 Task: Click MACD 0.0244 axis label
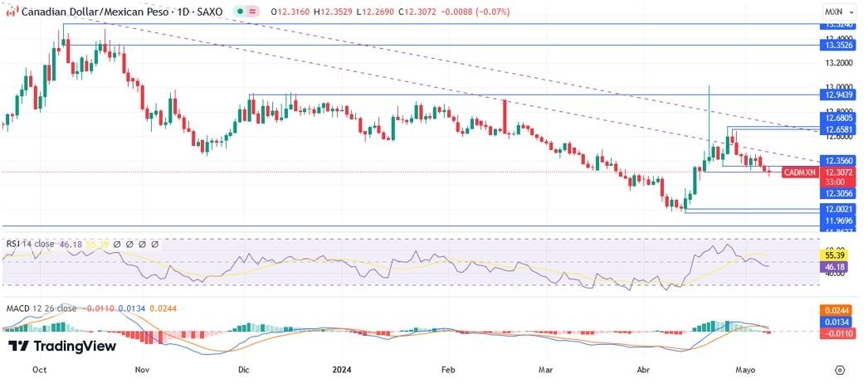point(837,311)
